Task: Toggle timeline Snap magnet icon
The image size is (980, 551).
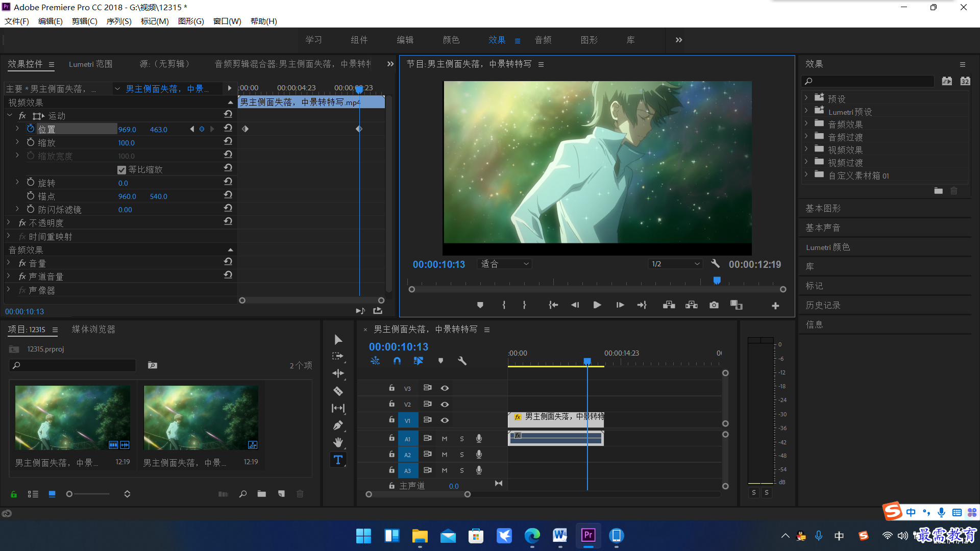Action: (x=397, y=361)
